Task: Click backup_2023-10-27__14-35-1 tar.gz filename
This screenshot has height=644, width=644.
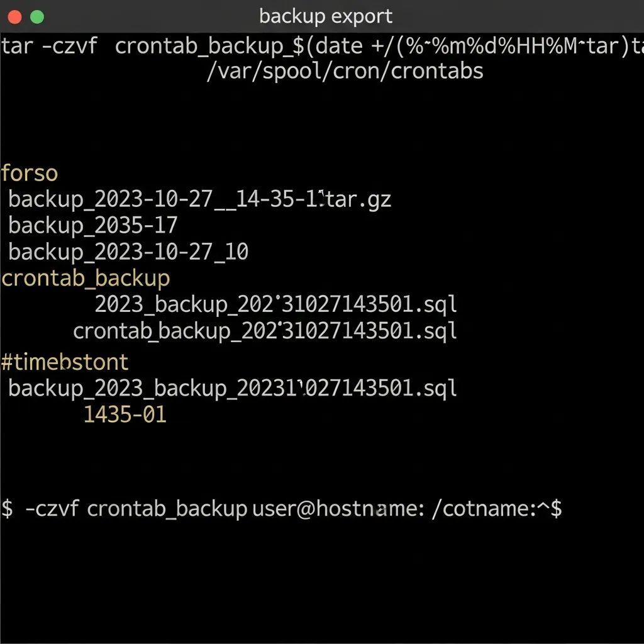Action: pos(200,199)
